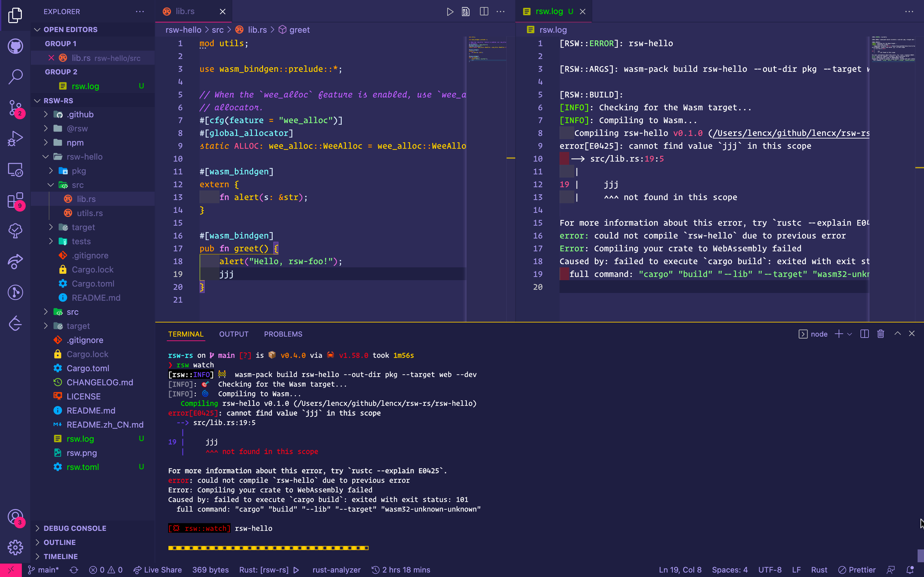Split the editor to the right
This screenshot has width=924, height=577.
483,12
